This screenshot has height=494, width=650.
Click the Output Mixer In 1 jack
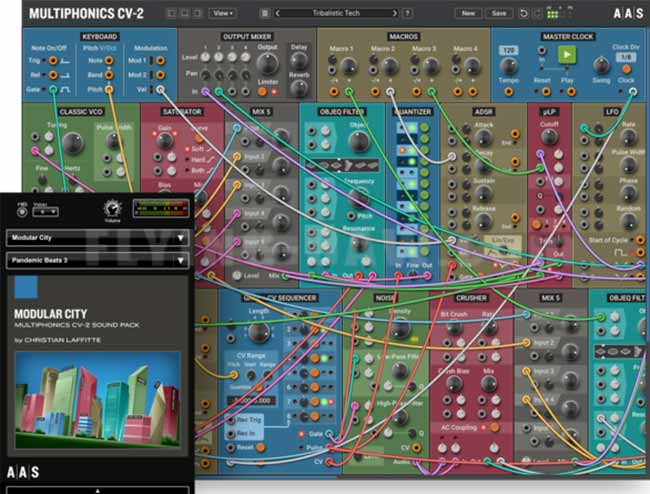[x=206, y=92]
